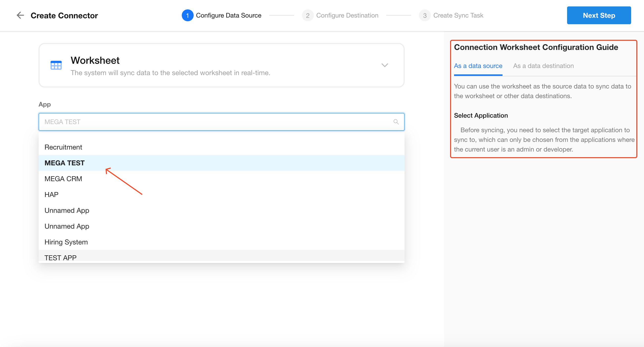Expand the Worksheet source chevron
Image resolution: width=644 pixels, height=347 pixels.
tap(385, 65)
